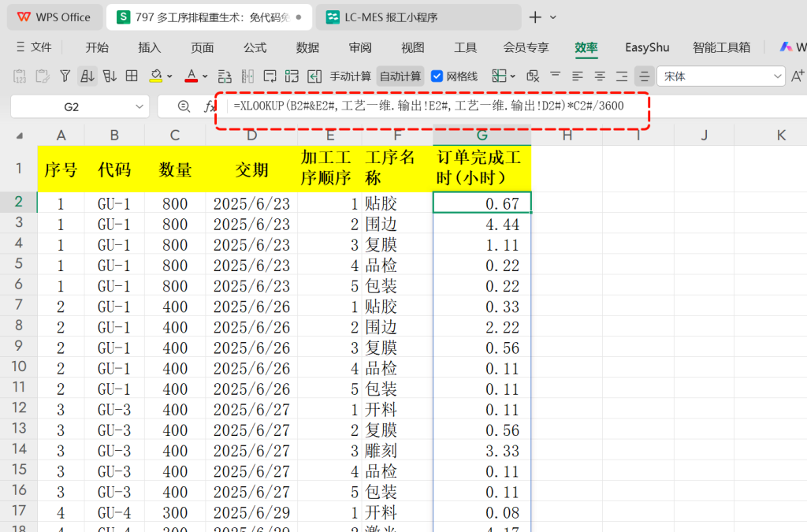This screenshot has height=532, width=807.
Task: Open the font color dropdown arrow
Action: (205, 76)
